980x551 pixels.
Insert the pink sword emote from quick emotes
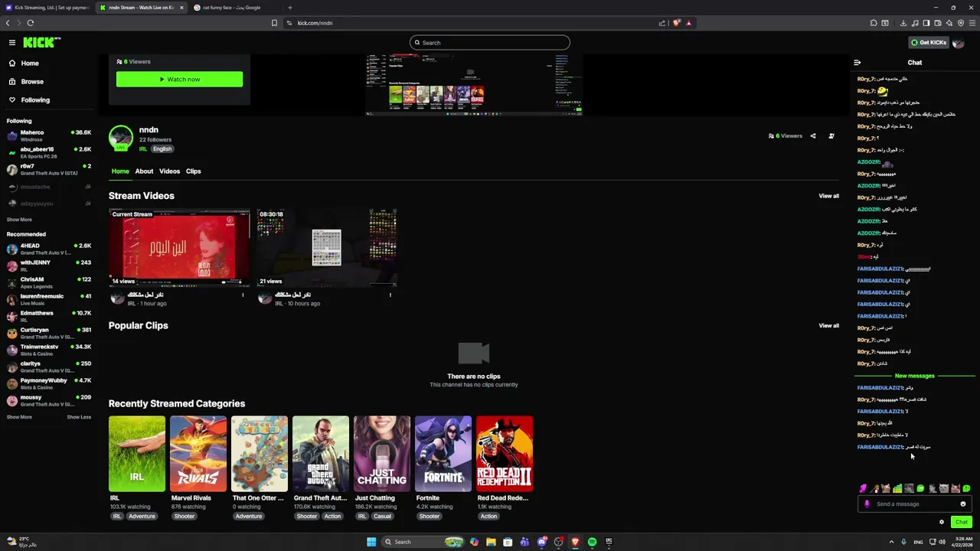click(x=863, y=488)
